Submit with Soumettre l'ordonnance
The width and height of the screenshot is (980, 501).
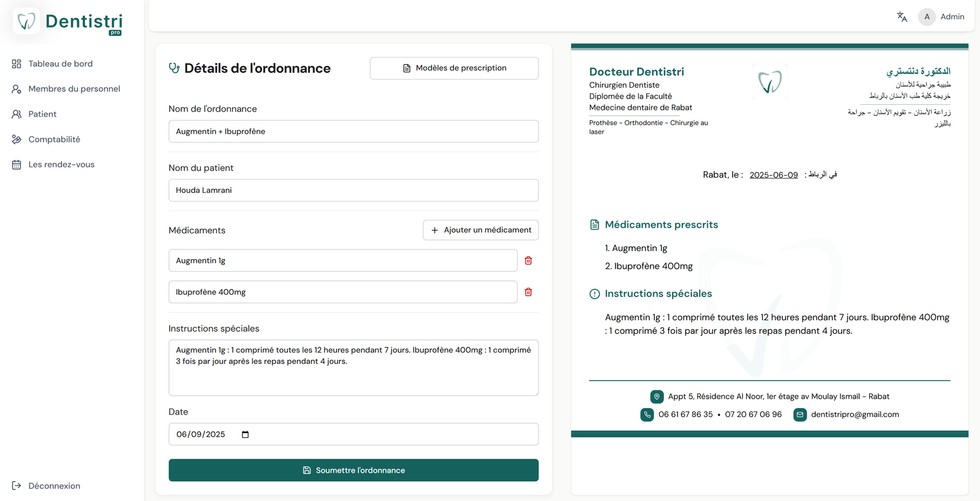(353, 470)
